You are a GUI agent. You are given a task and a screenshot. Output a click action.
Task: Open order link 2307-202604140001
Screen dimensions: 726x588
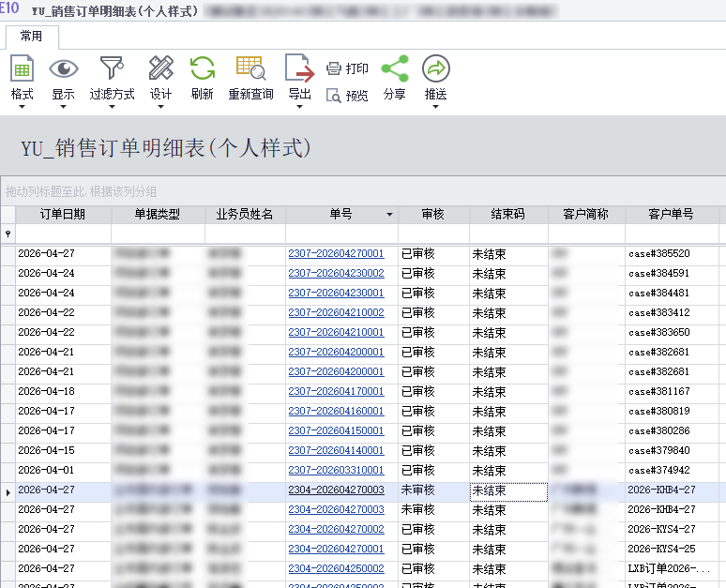coord(336,450)
